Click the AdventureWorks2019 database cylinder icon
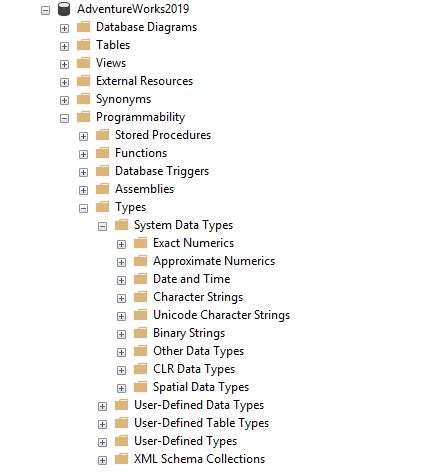The height and width of the screenshot is (472, 448). pos(64,9)
